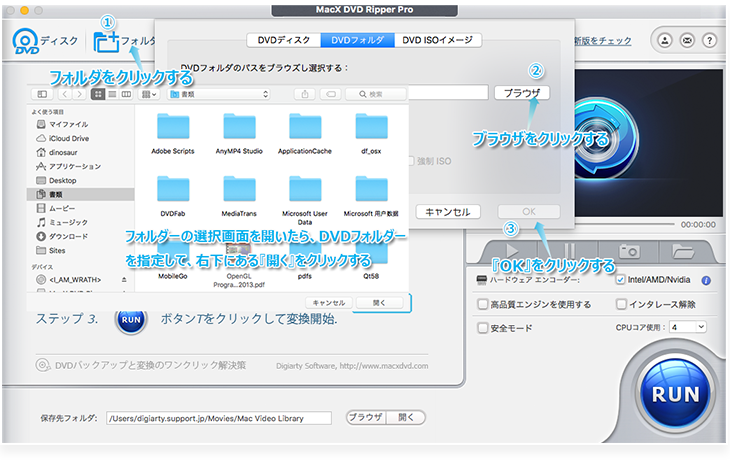Click the share icon in file dialog
Screen dimensions: 730x460
305,94
